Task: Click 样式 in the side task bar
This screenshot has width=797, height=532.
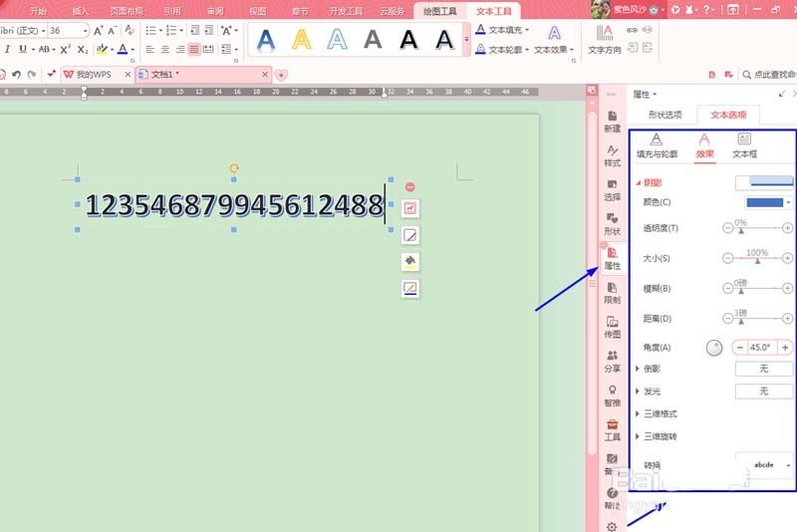Action: (612, 156)
